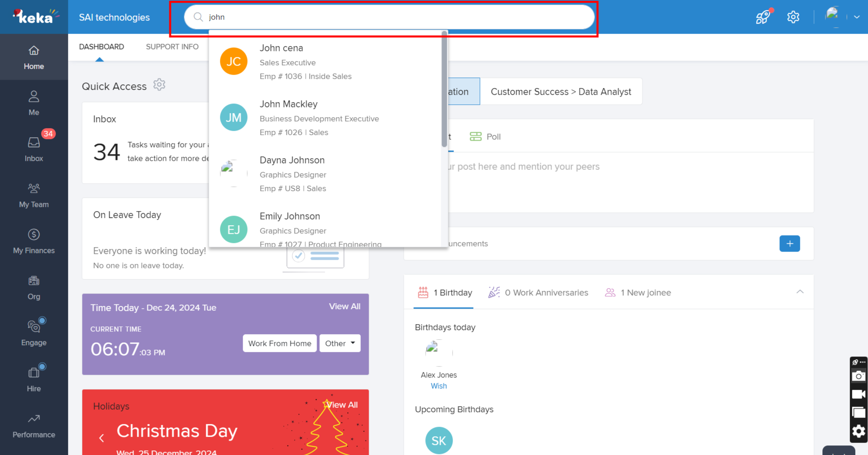Open the Inbox with 34 notifications
868x455 pixels.
pyautogui.click(x=34, y=149)
